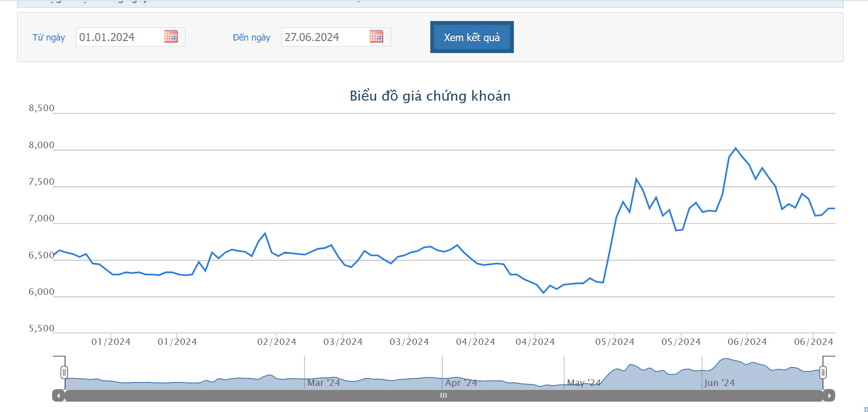Select the Jun '24 marker in navigator
The width and height of the screenshot is (868, 412).
coord(719,383)
